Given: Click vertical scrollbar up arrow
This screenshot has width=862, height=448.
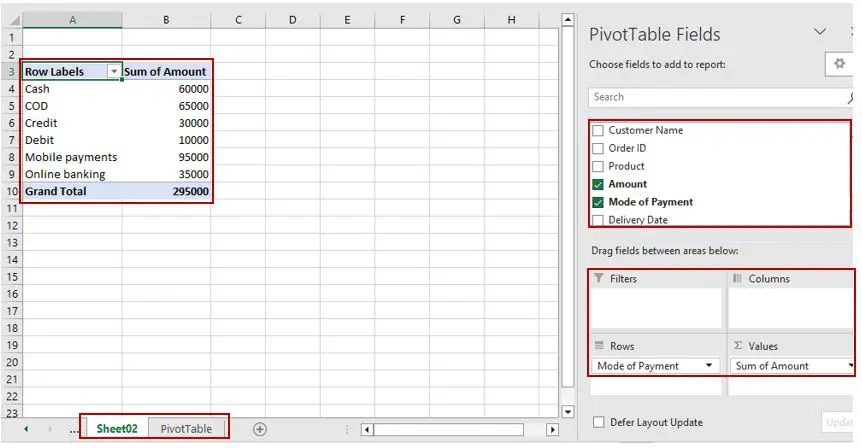Looking at the screenshot, I should [568, 20].
